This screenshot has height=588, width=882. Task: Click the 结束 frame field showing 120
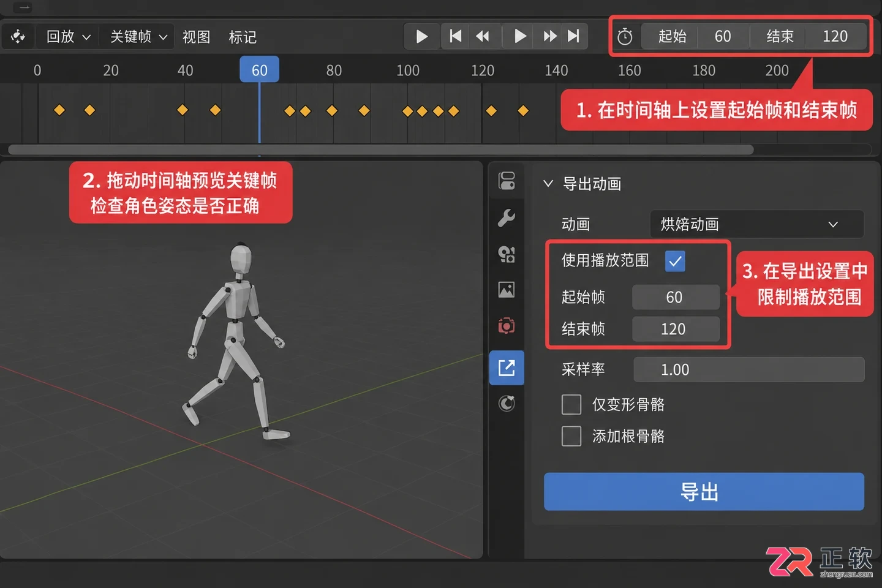coord(809,36)
